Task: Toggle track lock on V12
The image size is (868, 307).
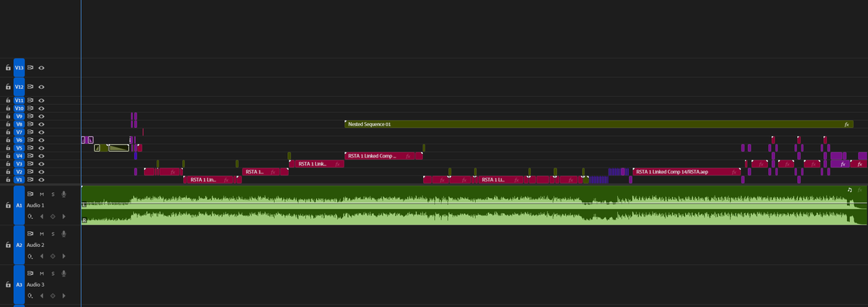Action: point(8,87)
